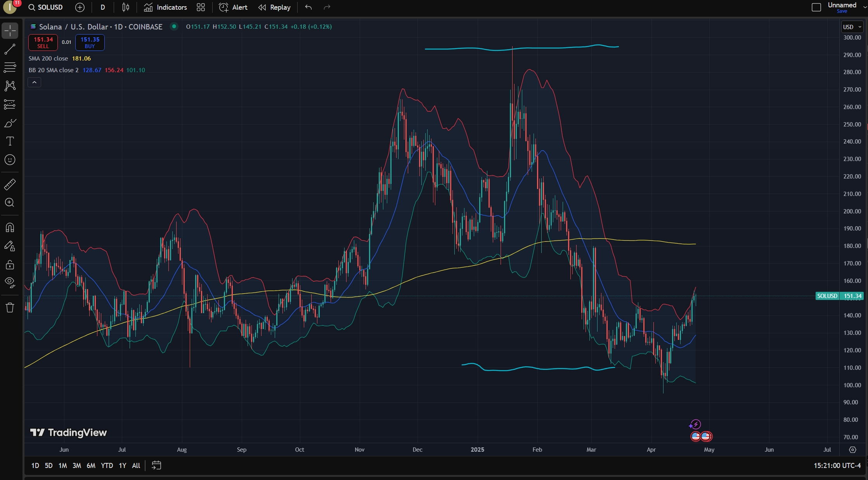The height and width of the screenshot is (480, 868).
Task: Select the YTD time range
Action: click(x=107, y=465)
